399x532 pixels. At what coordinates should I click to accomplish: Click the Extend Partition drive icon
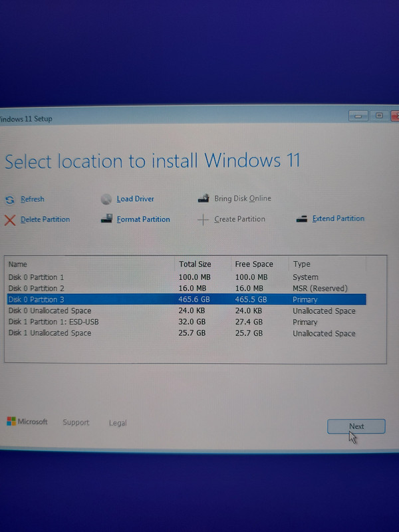301,219
